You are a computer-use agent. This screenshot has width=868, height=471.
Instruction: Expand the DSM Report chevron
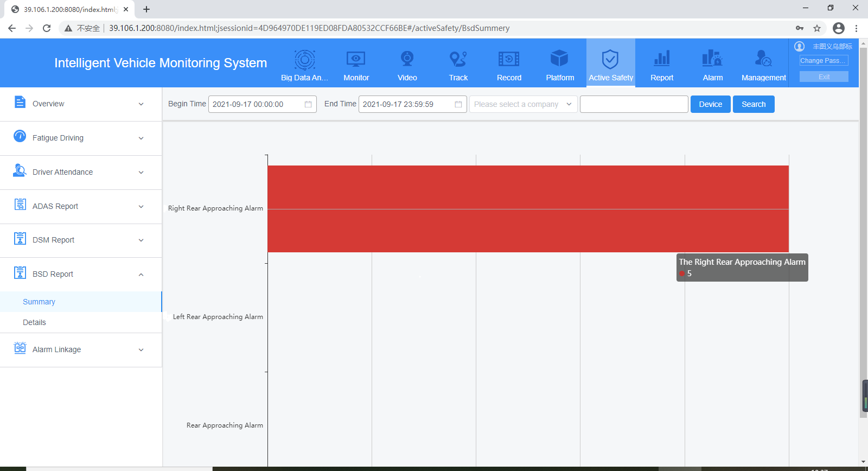coord(141,240)
